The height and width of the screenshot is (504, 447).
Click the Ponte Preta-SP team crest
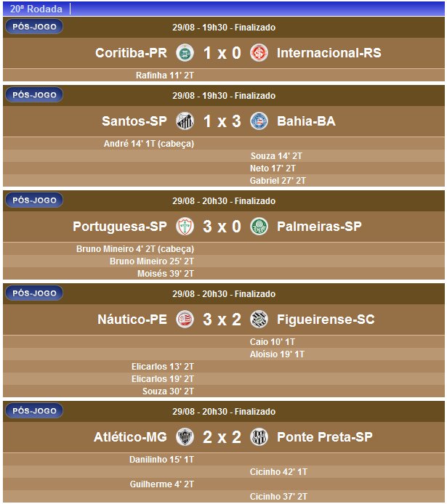[258, 437]
